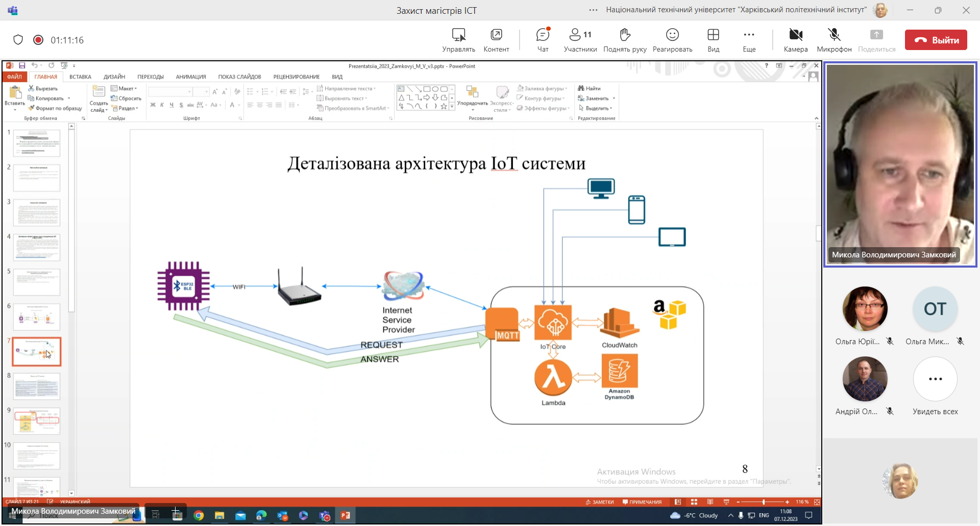Raise your hand in the meeting
980x526 pixels.
(625, 40)
